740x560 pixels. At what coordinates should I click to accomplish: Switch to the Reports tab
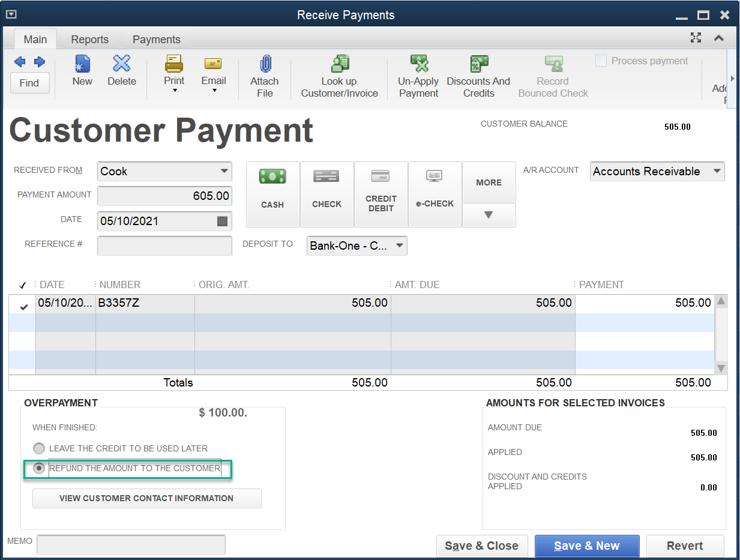click(x=89, y=39)
